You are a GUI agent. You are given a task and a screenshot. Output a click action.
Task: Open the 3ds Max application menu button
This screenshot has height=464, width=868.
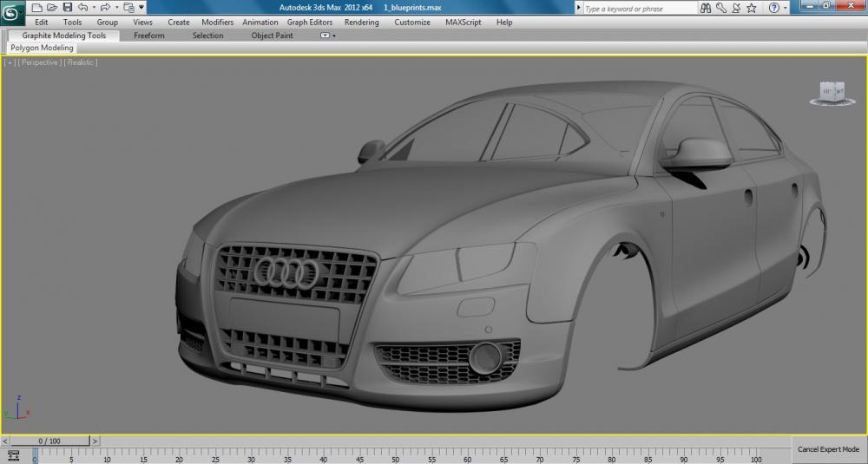click(x=11, y=12)
